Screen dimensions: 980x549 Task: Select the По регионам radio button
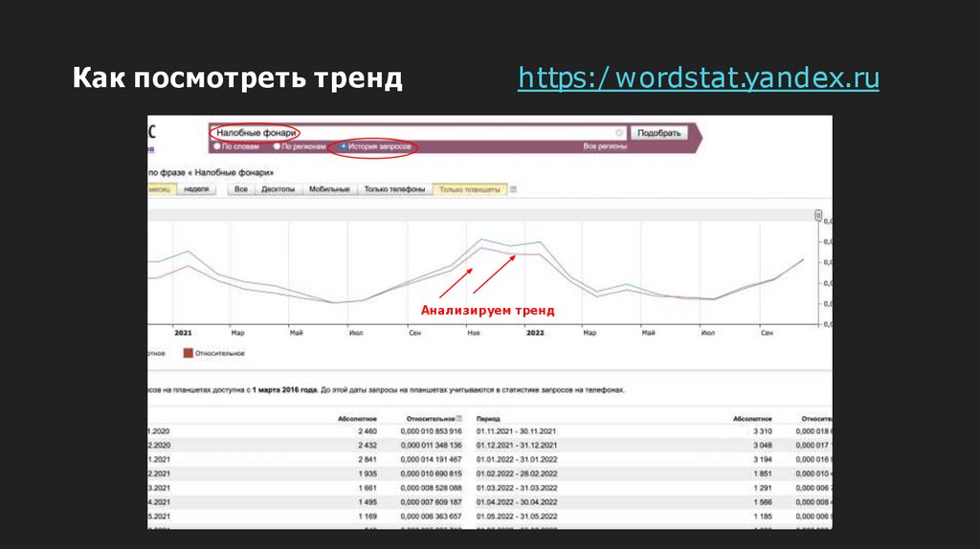(x=277, y=146)
